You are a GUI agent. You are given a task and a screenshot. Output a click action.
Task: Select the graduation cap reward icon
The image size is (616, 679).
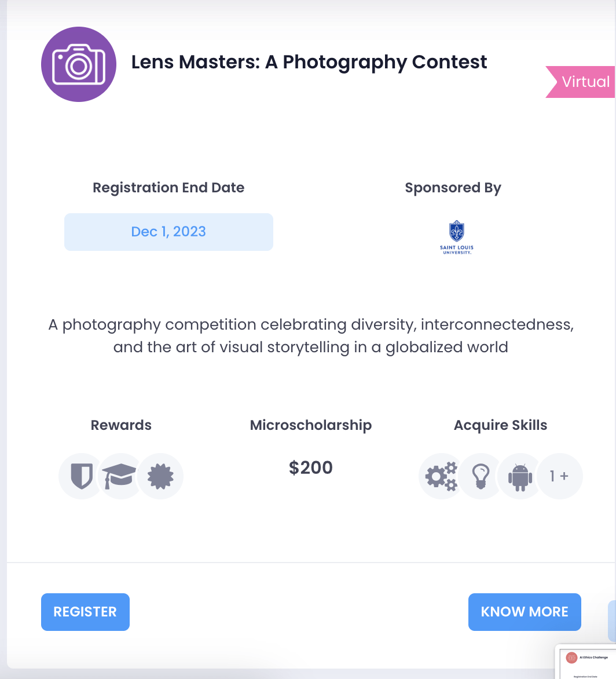(119, 476)
